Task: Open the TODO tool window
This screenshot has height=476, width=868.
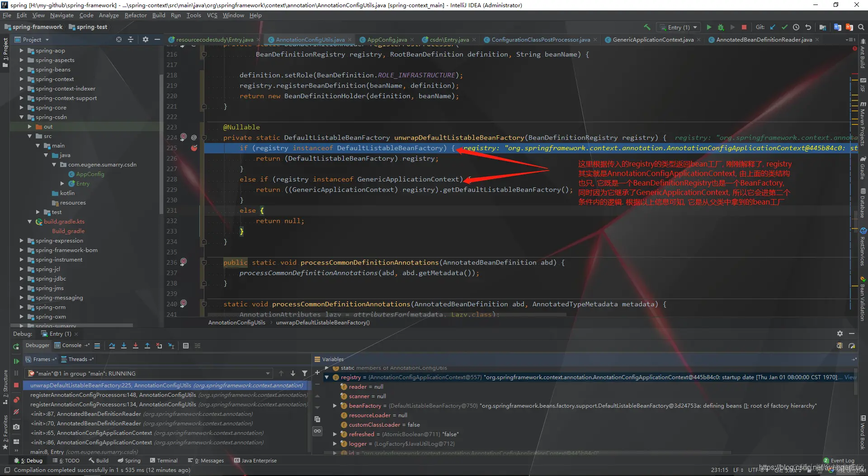Action: click(66, 461)
